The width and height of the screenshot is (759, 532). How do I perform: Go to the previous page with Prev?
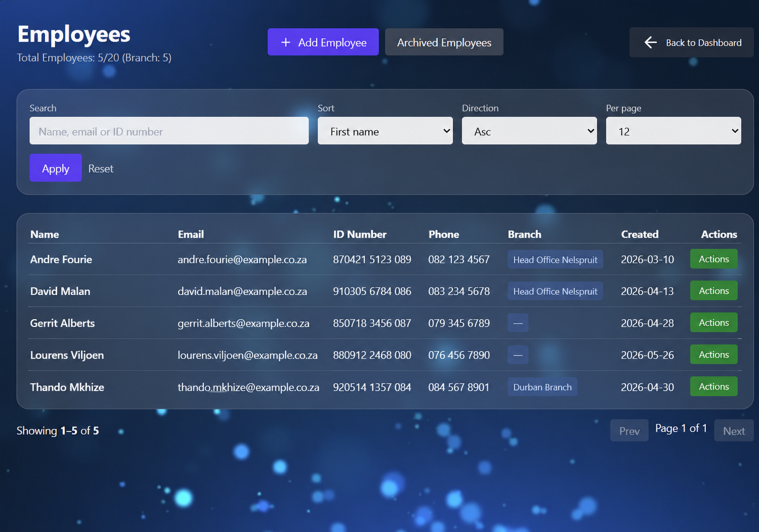pyautogui.click(x=629, y=431)
